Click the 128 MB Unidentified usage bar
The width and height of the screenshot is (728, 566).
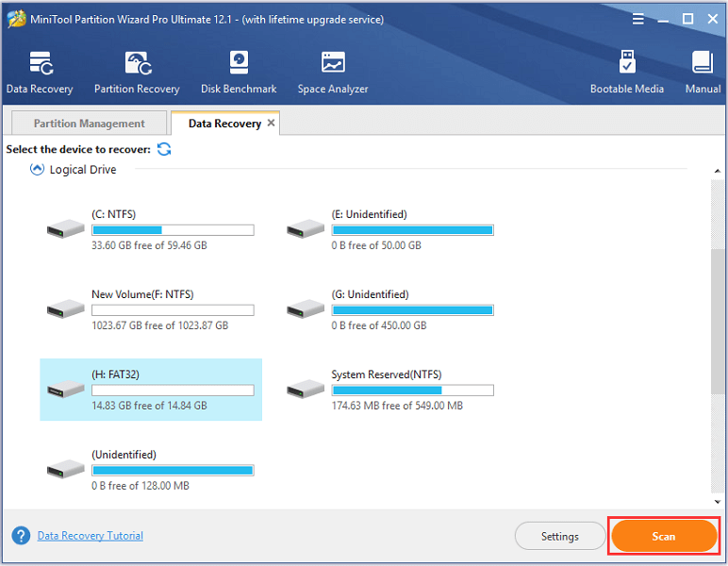(x=173, y=471)
